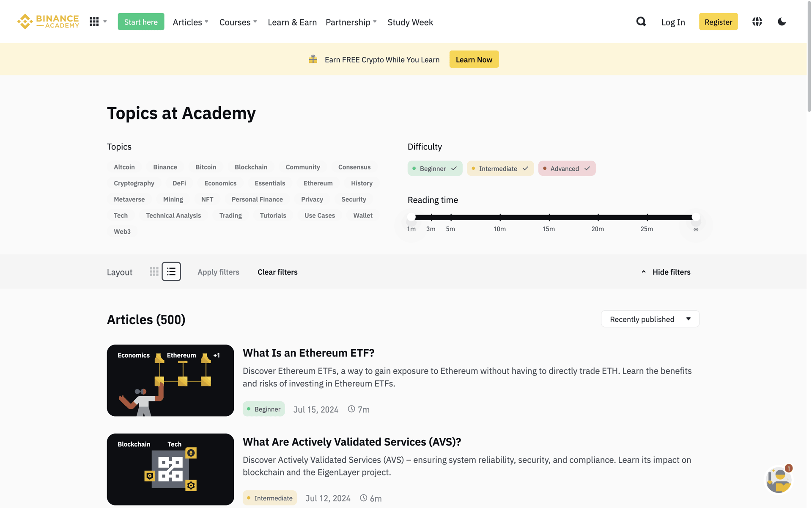Open the search magnifier icon

tap(641, 22)
